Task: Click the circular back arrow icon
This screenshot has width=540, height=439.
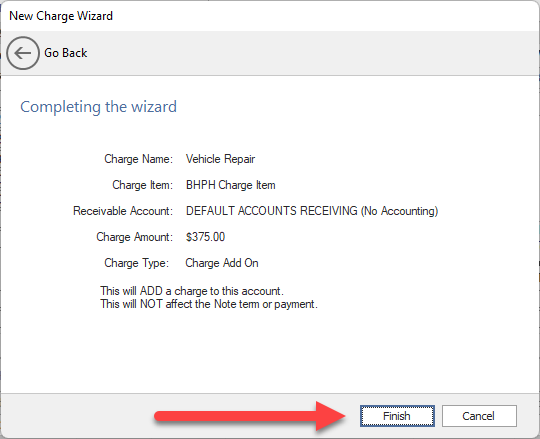Action: coord(23,53)
